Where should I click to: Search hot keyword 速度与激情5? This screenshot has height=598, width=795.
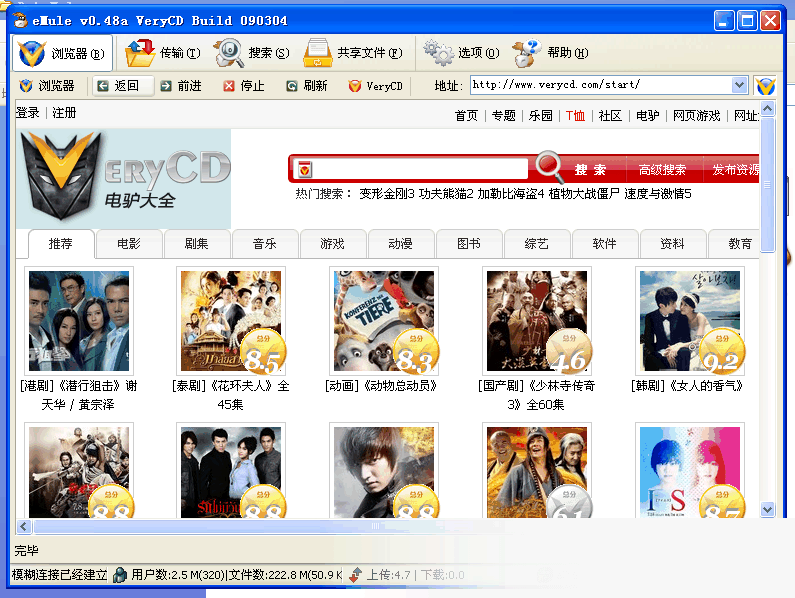658,194
